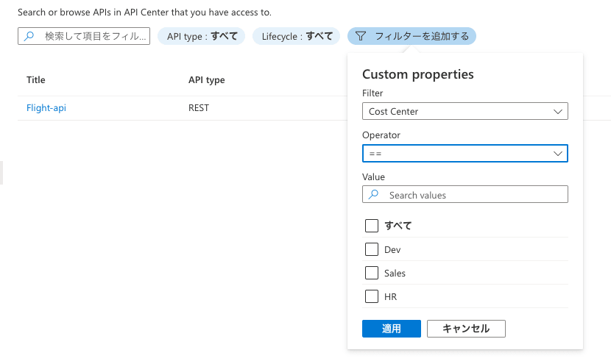This screenshot has width=611, height=364.
Task: Expand the == operator dropdown
Action: (x=465, y=154)
